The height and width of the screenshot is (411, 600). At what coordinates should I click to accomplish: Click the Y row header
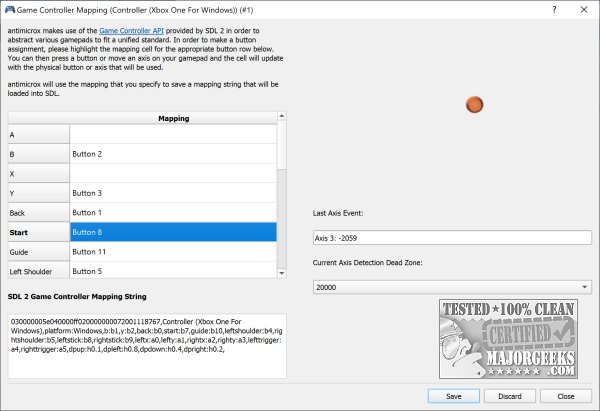click(39, 193)
